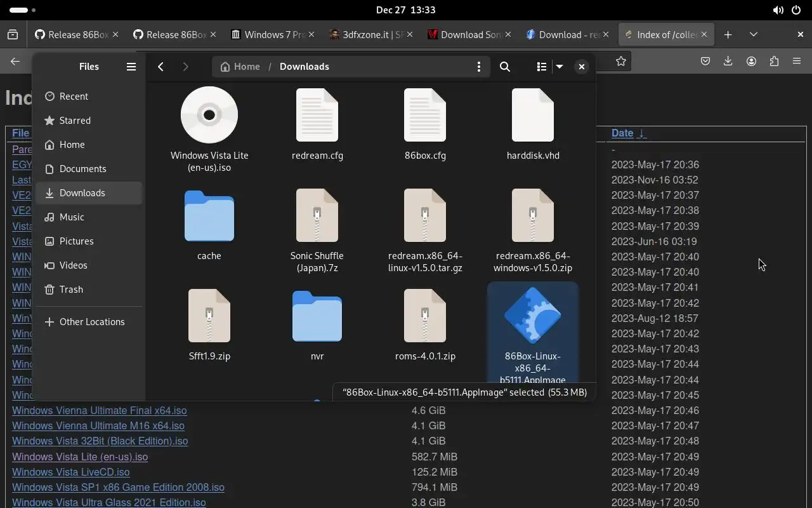
Task: Switch to the 3dfxzone.it tab
Action: tap(371, 35)
